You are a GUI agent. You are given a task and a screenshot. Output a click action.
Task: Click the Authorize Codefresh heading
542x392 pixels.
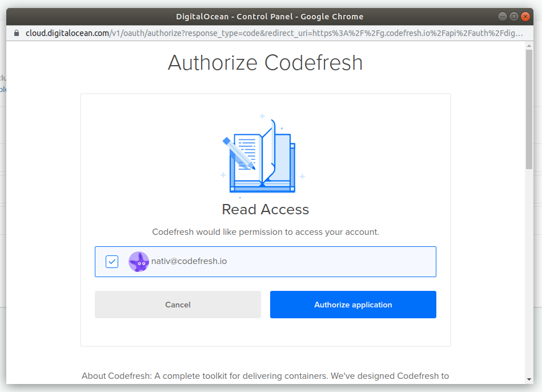coord(265,62)
